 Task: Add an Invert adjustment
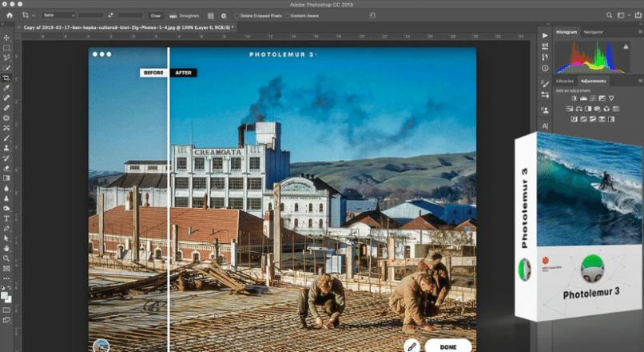[x=574, y=119]
